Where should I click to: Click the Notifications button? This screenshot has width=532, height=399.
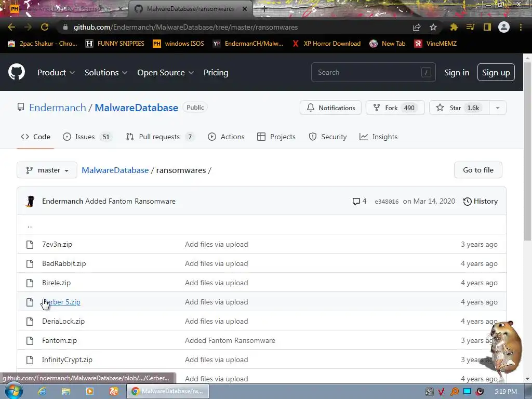(x=331, y=108)
